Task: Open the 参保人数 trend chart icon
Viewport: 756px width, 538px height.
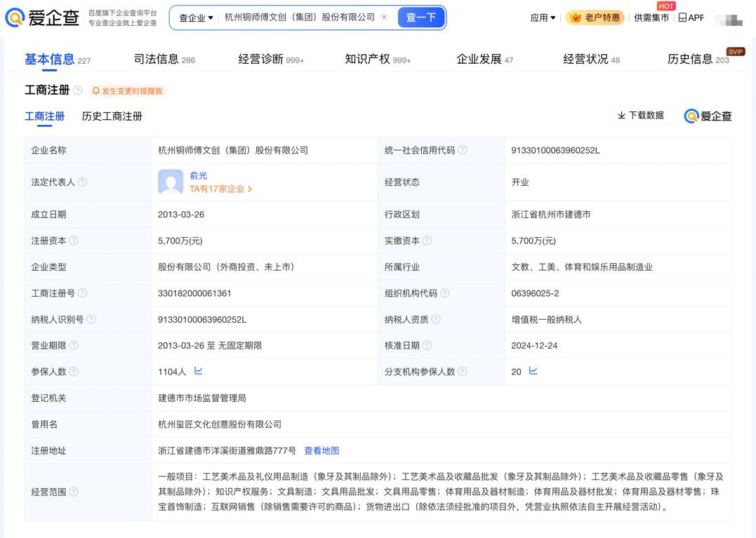Action: coord(199,371)
